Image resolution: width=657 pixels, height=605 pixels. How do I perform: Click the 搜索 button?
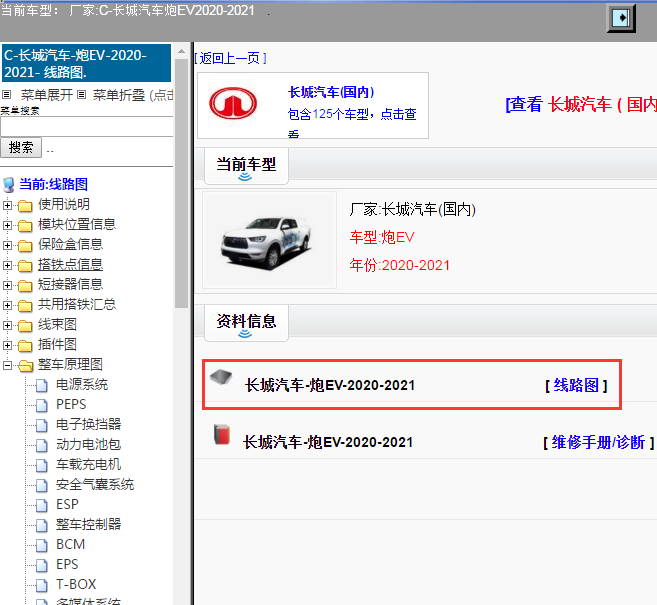point(20,147)
